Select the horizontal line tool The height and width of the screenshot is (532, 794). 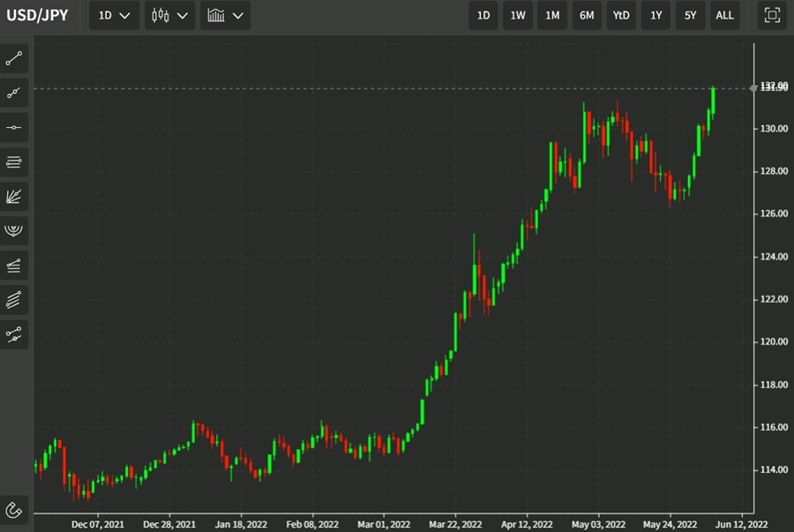tap(14, 128)
